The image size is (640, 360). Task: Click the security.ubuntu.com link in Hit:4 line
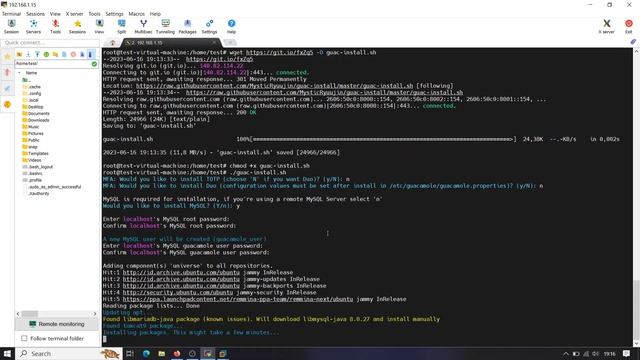click(x=178, y=292)
